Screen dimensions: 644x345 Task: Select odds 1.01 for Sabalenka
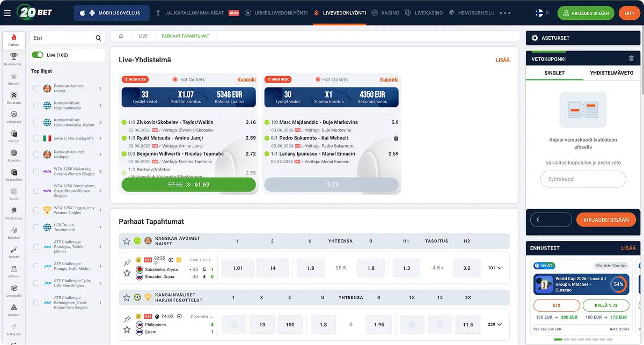[x=238, y=268]
